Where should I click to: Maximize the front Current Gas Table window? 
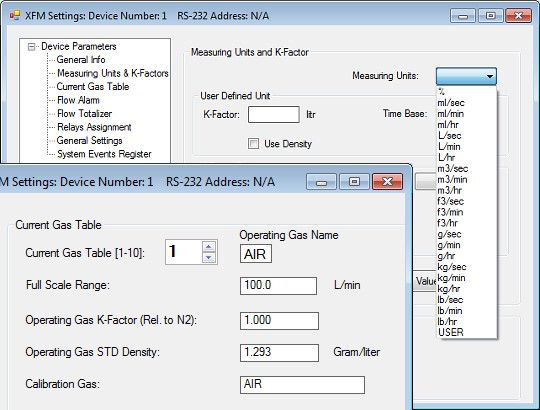pos(354,181)
